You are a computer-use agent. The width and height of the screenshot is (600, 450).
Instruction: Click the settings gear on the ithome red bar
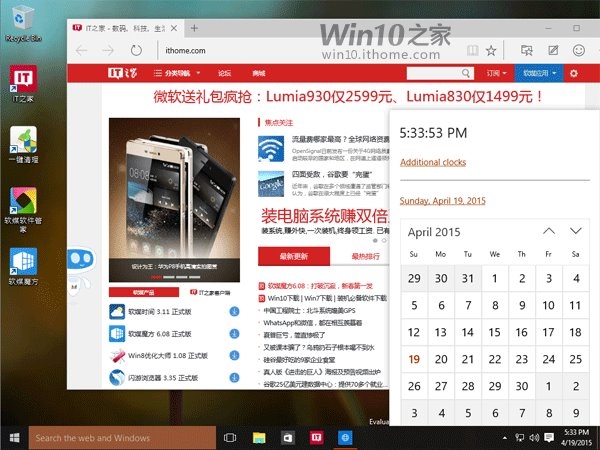(573, 73)
